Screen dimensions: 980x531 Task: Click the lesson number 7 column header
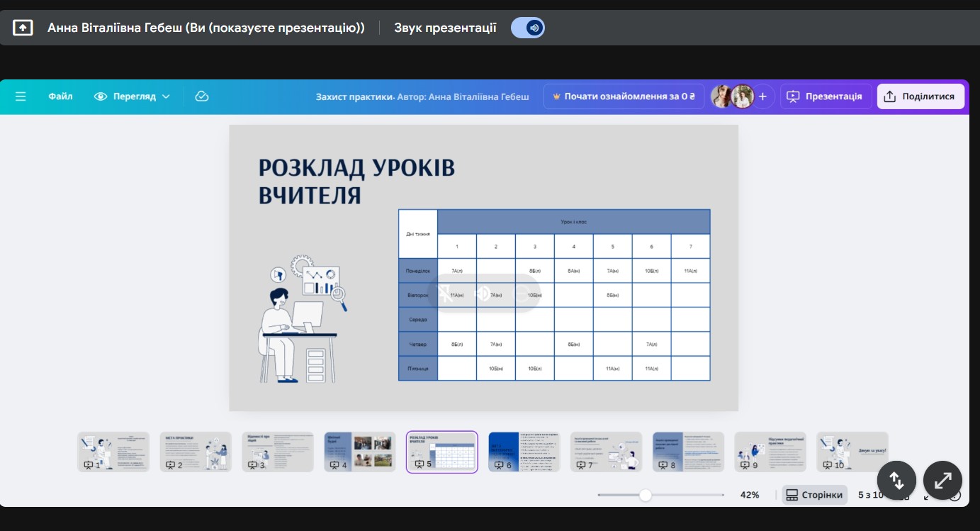(690, 246)
